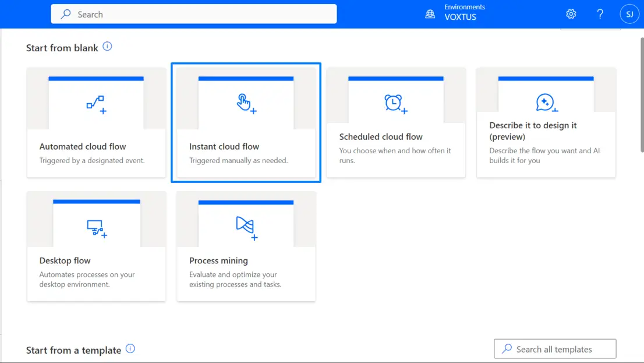Click the Desktop flow monitor icon
This screenshot has height=363, width=644.
96,228
